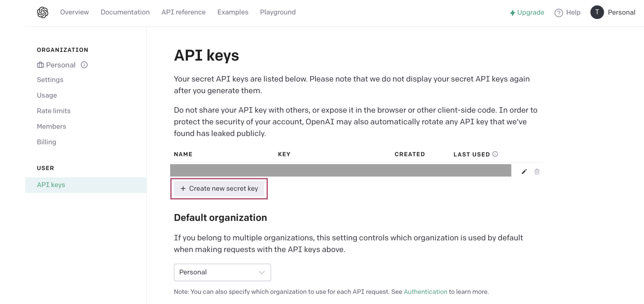Viewport: 644px width, 304px height.
Task: Click the briefcase icon in Organization section
Action: [x=40, y=65]
